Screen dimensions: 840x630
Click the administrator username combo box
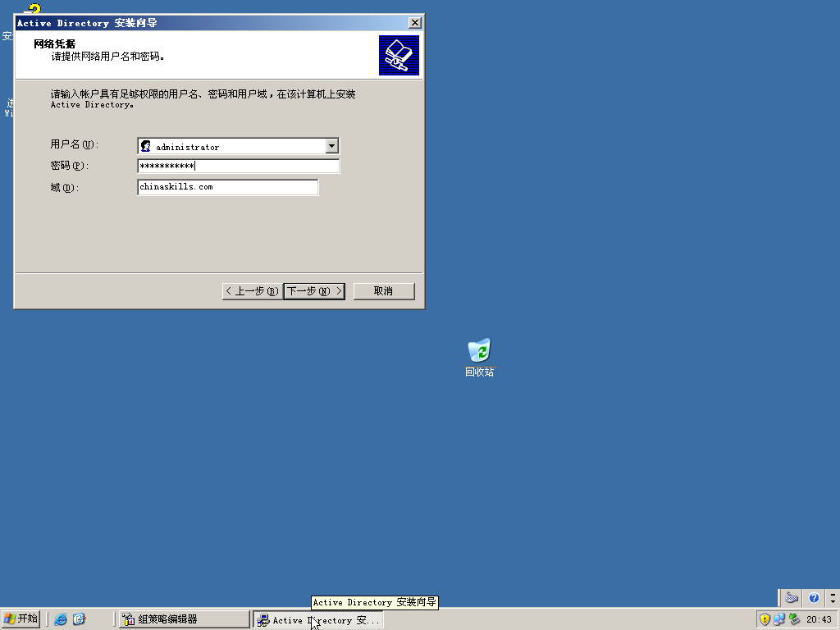(239, 146)
